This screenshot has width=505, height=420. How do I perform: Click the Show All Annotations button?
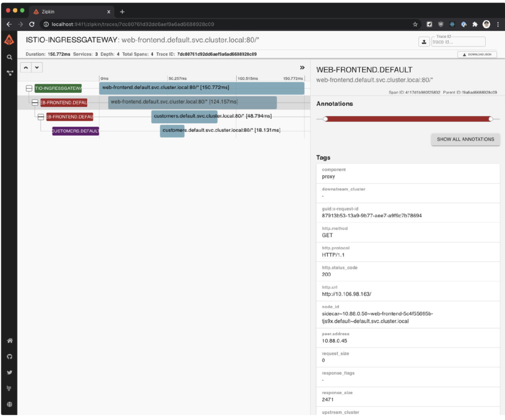click(x=465, y=139)
